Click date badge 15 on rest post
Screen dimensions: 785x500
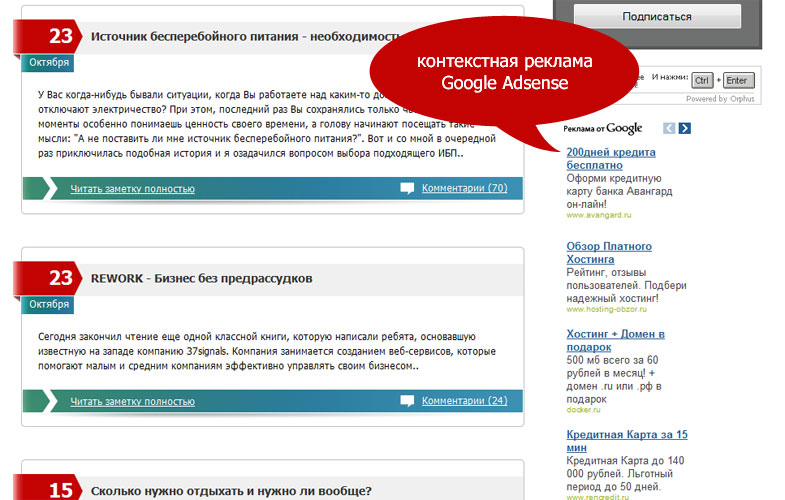tap(49, 488)
